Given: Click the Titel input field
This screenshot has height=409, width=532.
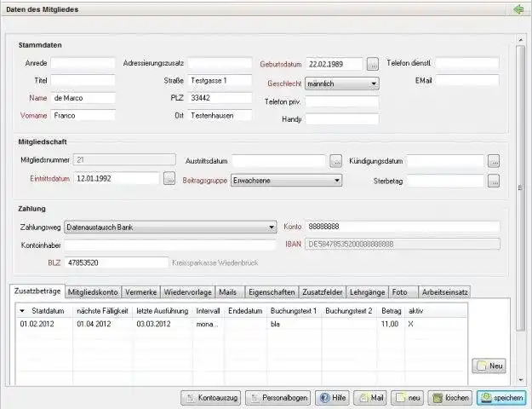Looking at the screenshot, I should point(83,80).
